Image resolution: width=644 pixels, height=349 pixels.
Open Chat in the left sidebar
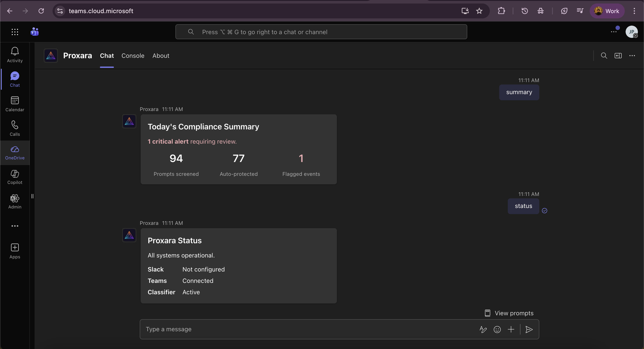click(x=15, y=79)
